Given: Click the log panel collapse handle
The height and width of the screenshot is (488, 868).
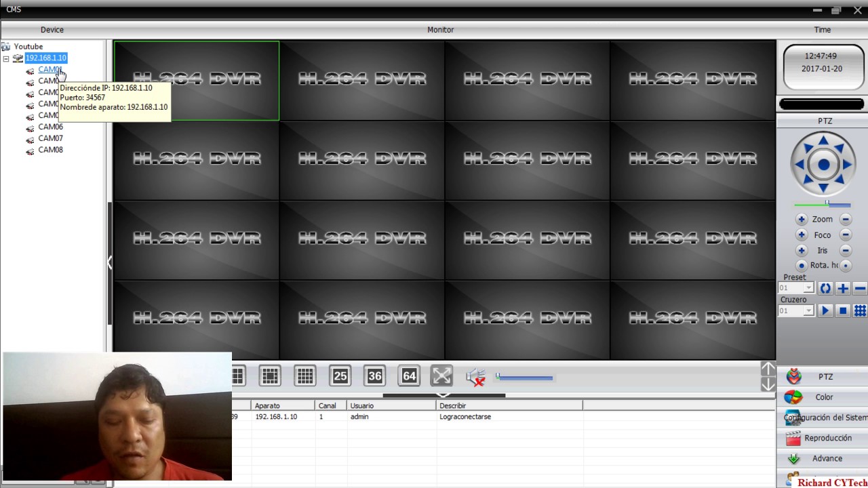Looking at the screenshot, I should (443, 395).
